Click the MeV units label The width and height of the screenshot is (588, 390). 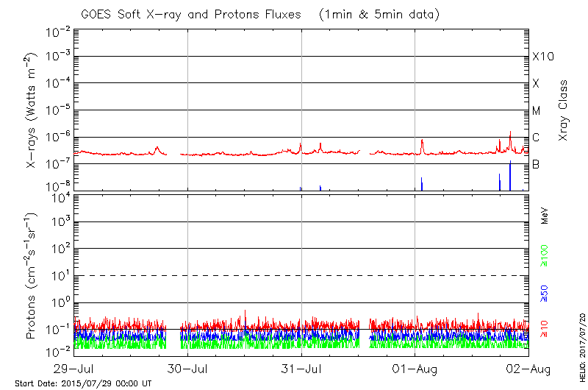545,216
